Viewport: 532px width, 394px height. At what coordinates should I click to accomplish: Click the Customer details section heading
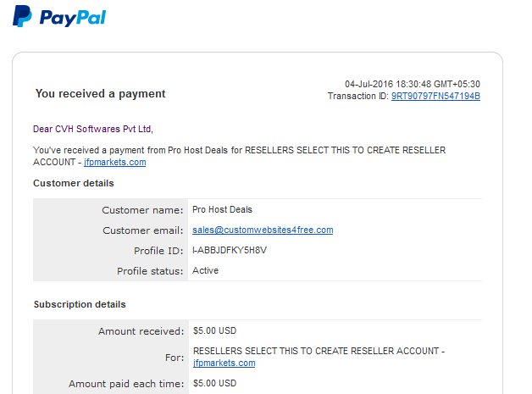point(74,183)
